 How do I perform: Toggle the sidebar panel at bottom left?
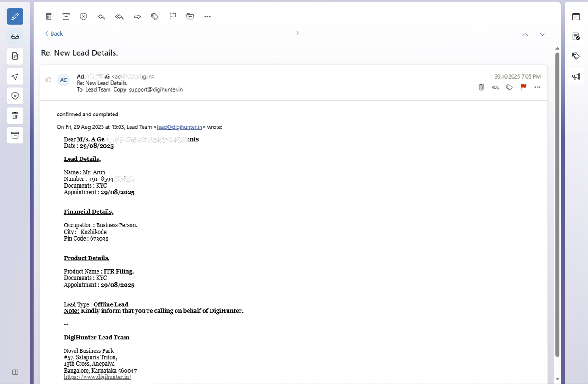tap(15, 372)
